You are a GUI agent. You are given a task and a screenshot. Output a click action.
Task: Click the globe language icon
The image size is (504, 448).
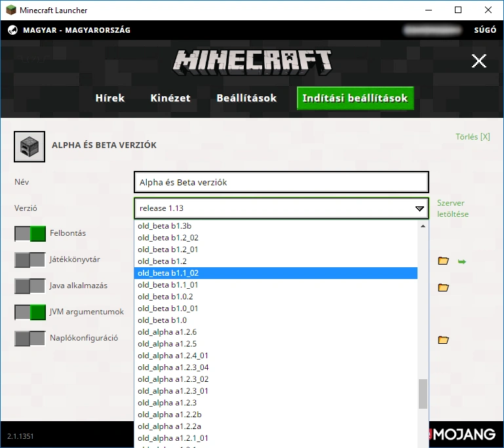click(x=12, y=30)
